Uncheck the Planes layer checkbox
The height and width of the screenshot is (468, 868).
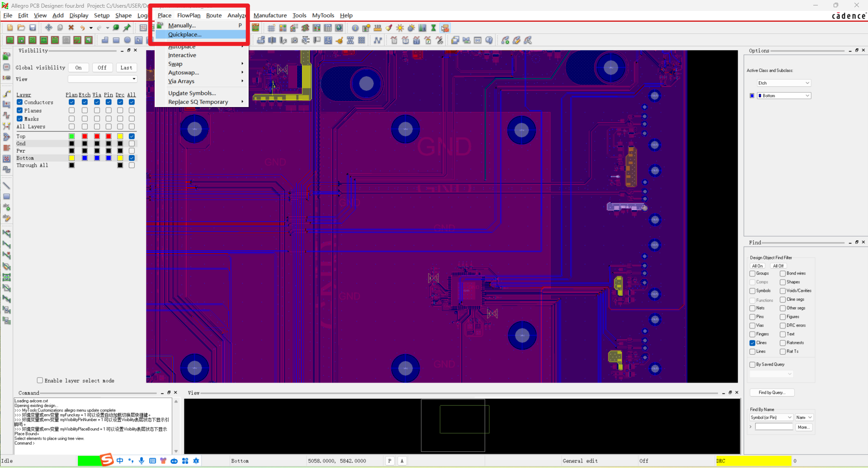[x=20, y=110]
